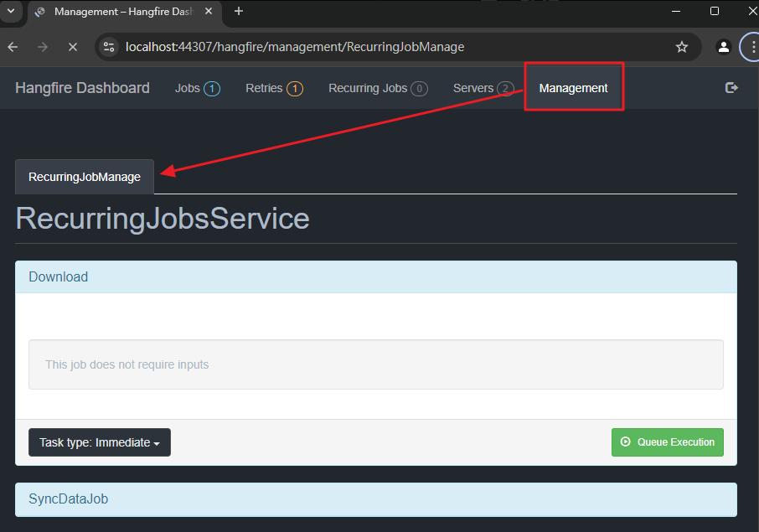Viewport: 759px width, 532px height.
Task: Open the tab search chevron
Action: point(11,11)
